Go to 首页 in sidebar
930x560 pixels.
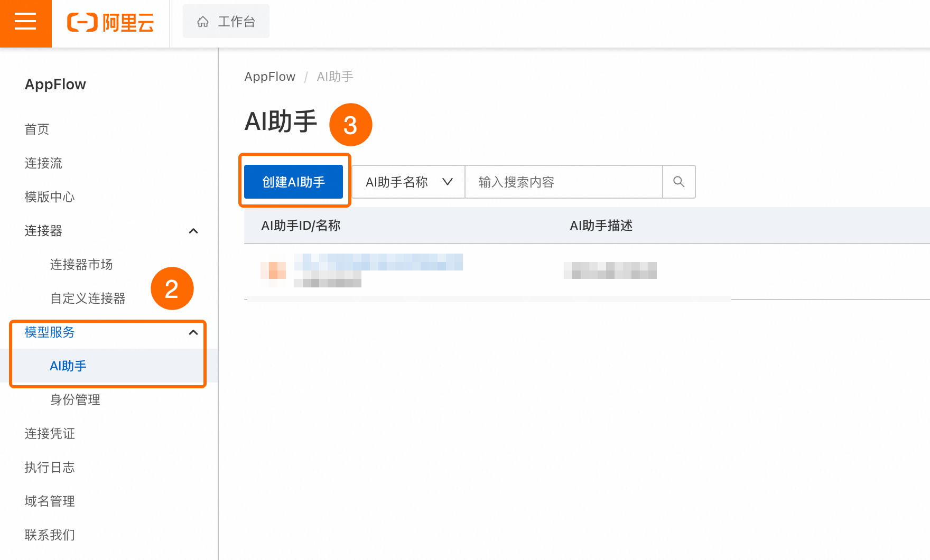click(x=37, y=129)
